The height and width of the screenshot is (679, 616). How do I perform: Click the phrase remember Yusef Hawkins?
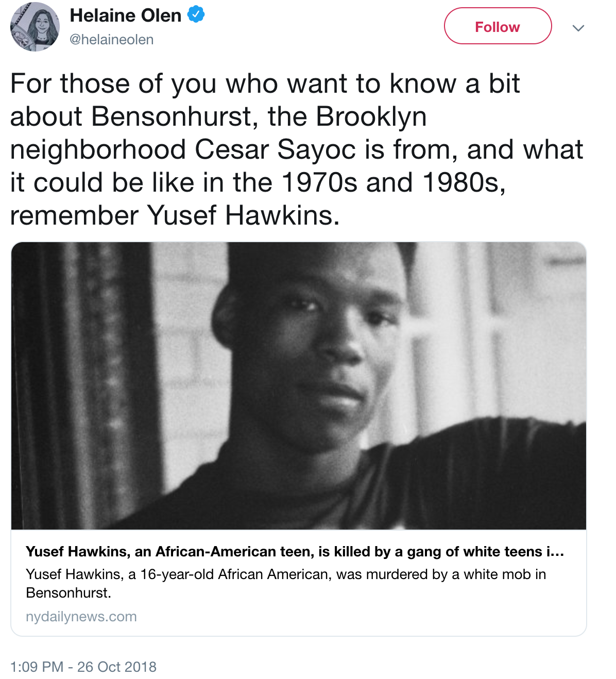pyautogui.click(x=175, y=216)
